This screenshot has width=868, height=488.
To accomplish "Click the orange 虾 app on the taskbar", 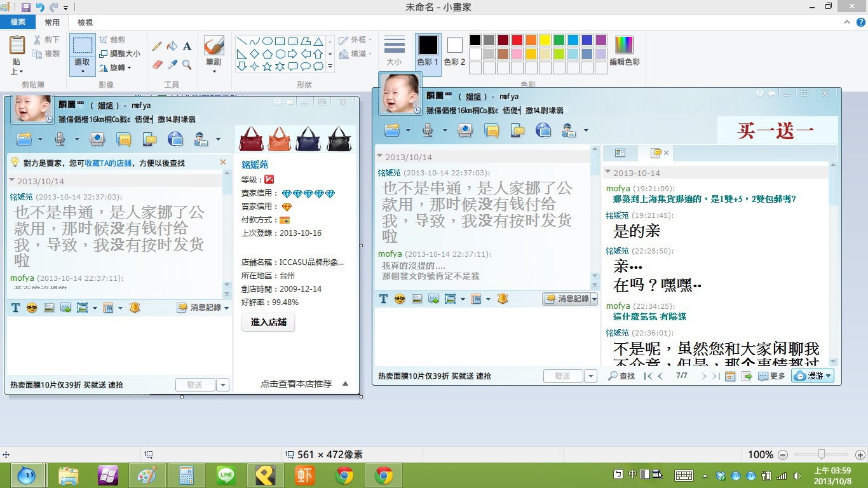I will pos(304,475).
